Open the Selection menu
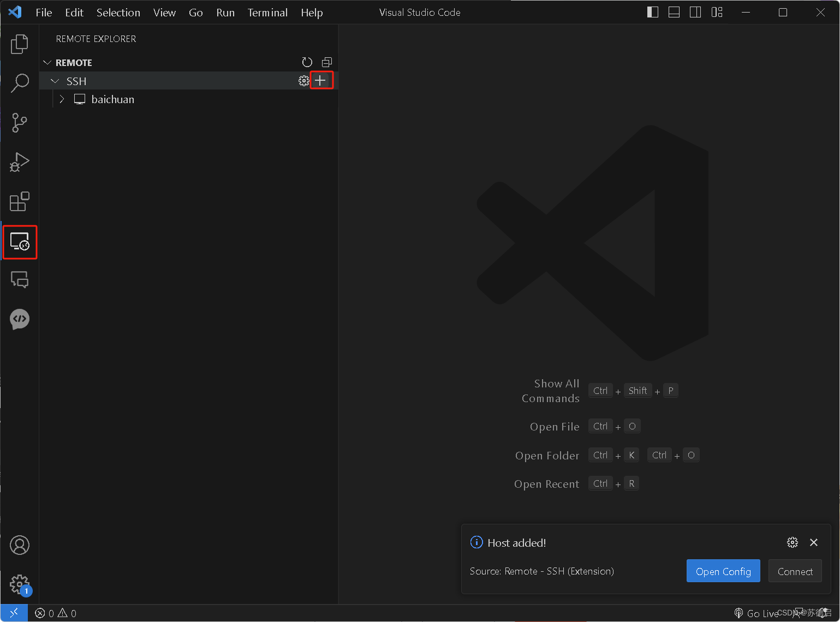 point(118,13)
